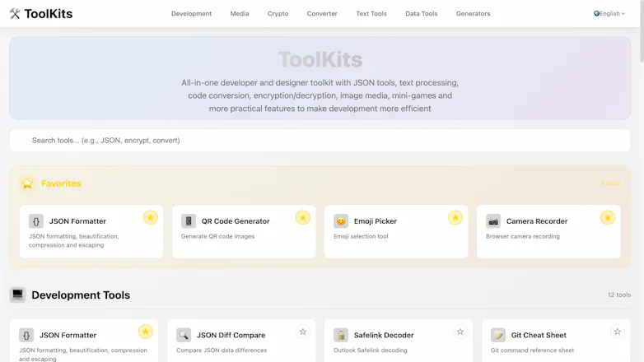644x362 pixels.
Task: Click the Safelink Decoder lock icon
Action: (341, 335)
